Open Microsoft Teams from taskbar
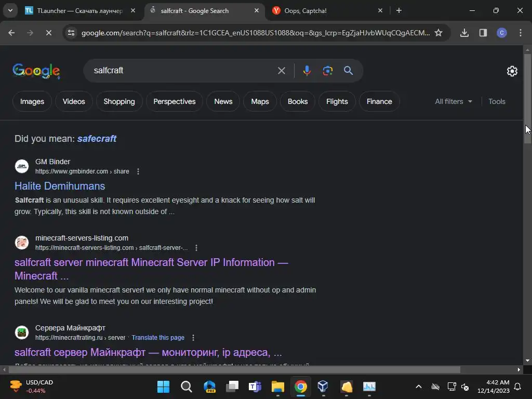The height and width of the screenshot is (399, 532). [255, 387]
